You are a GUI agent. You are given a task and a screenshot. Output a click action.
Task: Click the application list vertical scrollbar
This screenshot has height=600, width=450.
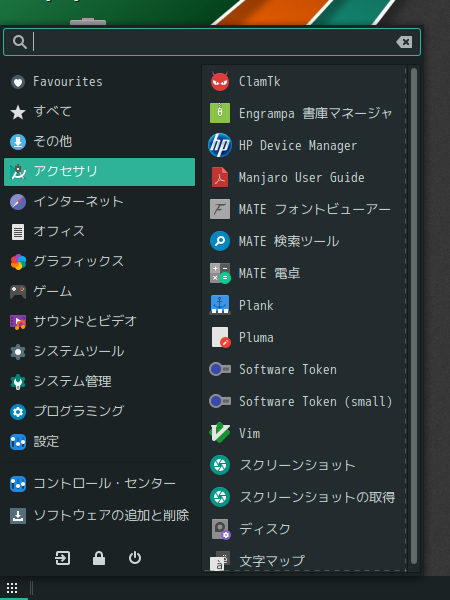click(414, 318)
